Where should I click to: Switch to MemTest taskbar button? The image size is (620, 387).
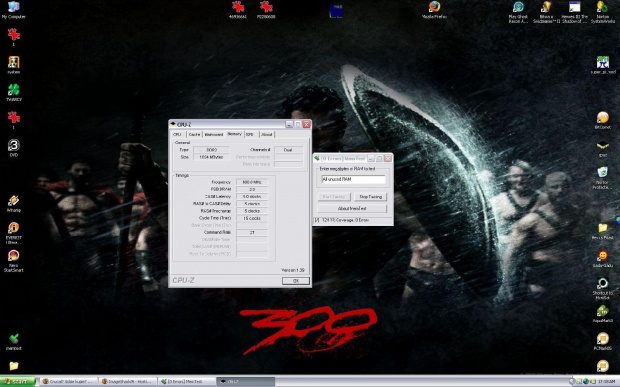tap(187, 381)
